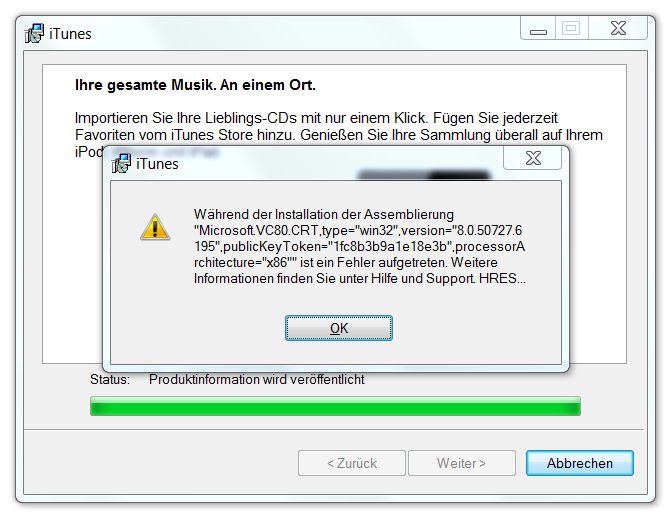This screenshot has height=515, width=666.
Task: Click the yellow warning triangle icon
Action: (155, 228)
